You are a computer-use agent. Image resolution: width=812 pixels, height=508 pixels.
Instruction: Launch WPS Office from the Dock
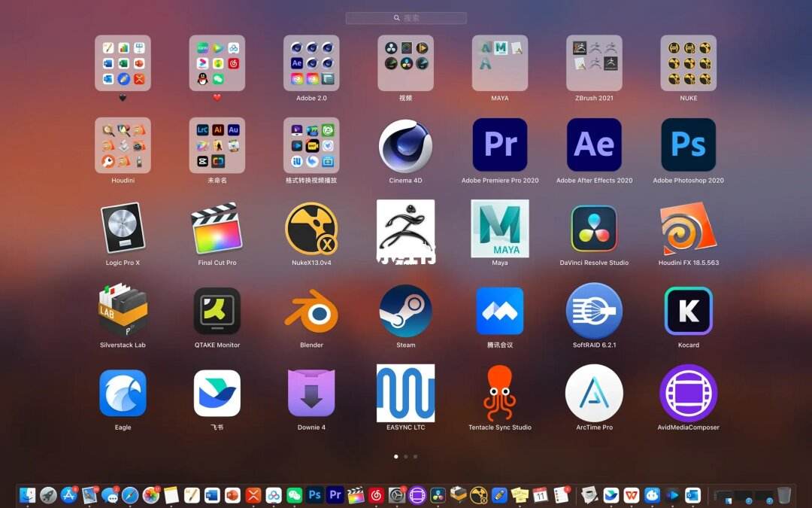coord(632,495)
